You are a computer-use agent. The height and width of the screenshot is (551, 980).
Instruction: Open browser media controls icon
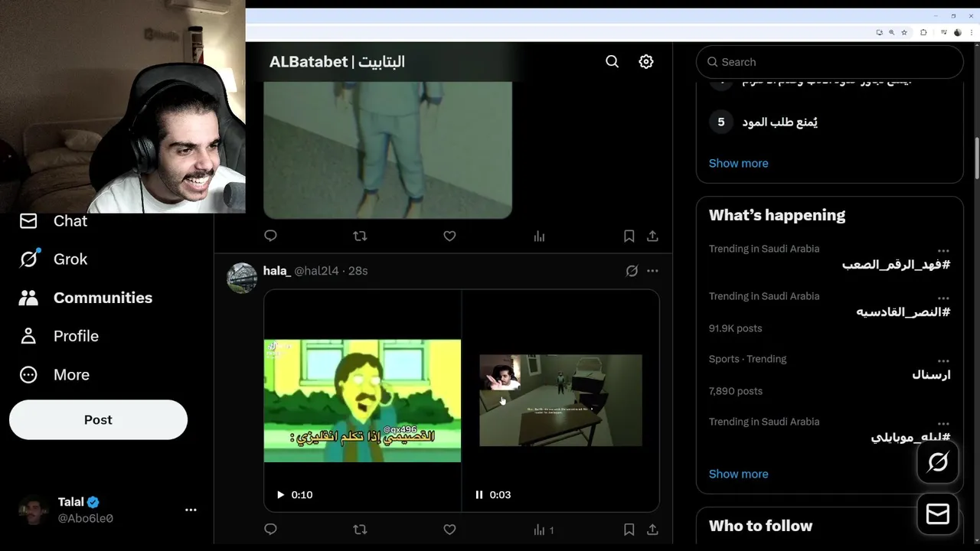click(x=943, y=32)
